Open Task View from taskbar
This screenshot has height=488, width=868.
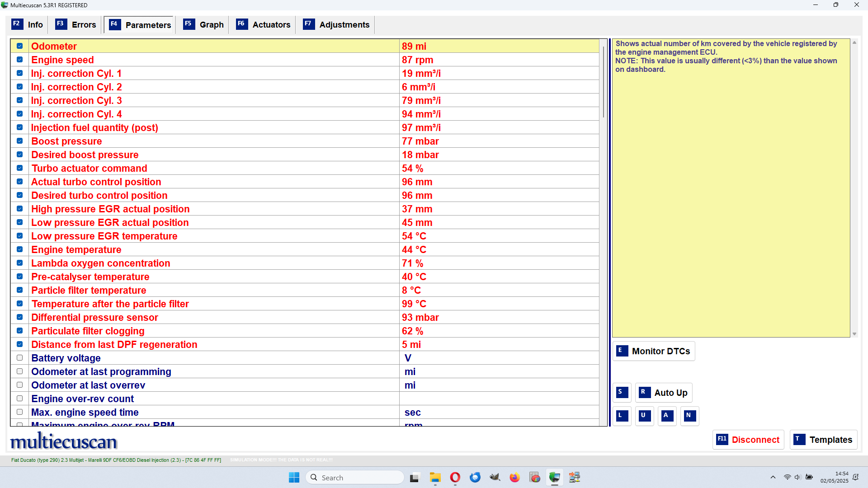pyautogui.click(x=415, y=478)
